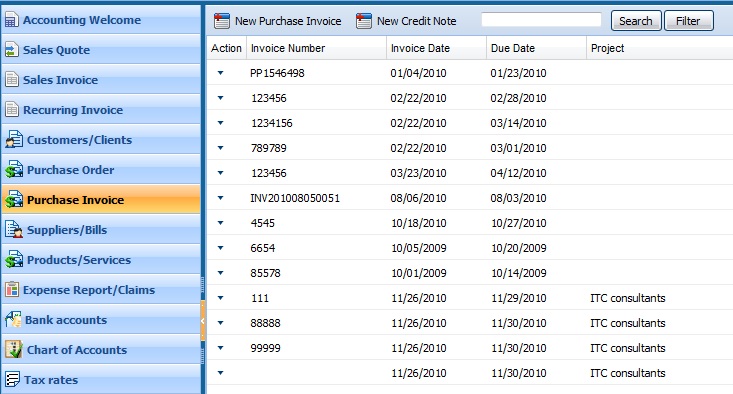Viewport: 733px width, 394px height.
Task: Open action dropdown for invoice PP1546498
Action: tap(221, 73)
